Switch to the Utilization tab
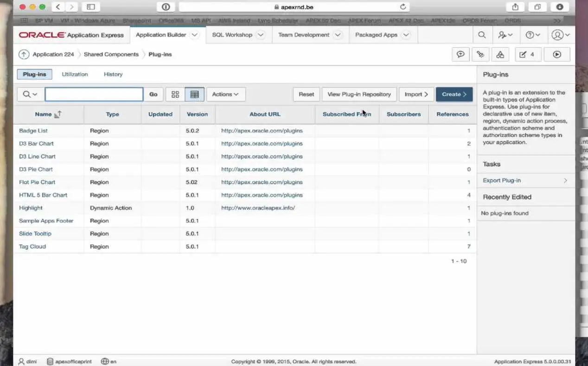 75,74
